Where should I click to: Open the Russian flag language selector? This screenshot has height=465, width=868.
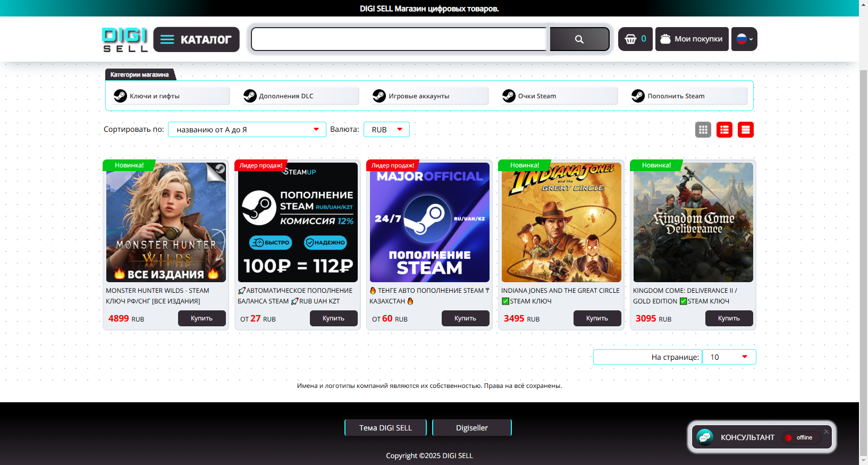click(744, 39)
